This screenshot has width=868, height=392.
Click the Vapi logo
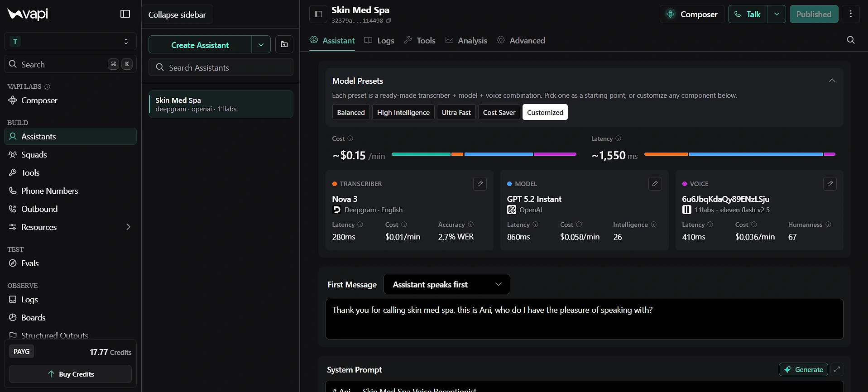28,14
